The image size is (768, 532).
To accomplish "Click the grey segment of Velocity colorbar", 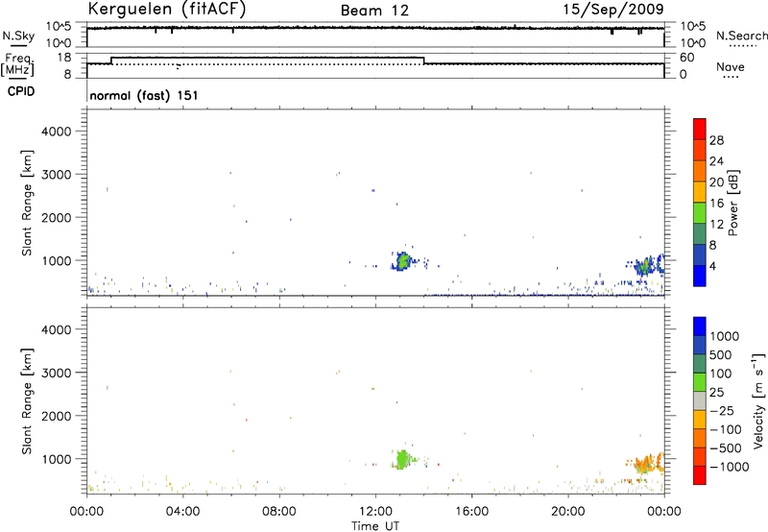I will click(x=700, y=400).
